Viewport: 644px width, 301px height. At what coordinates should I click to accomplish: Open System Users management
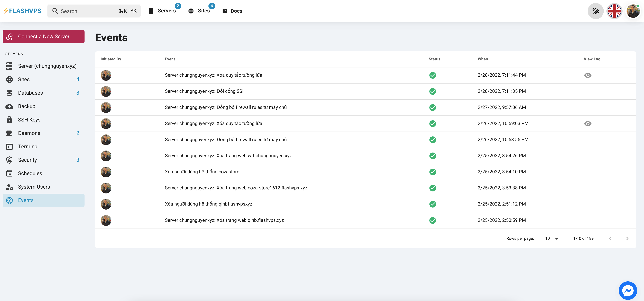click(34, 187)
